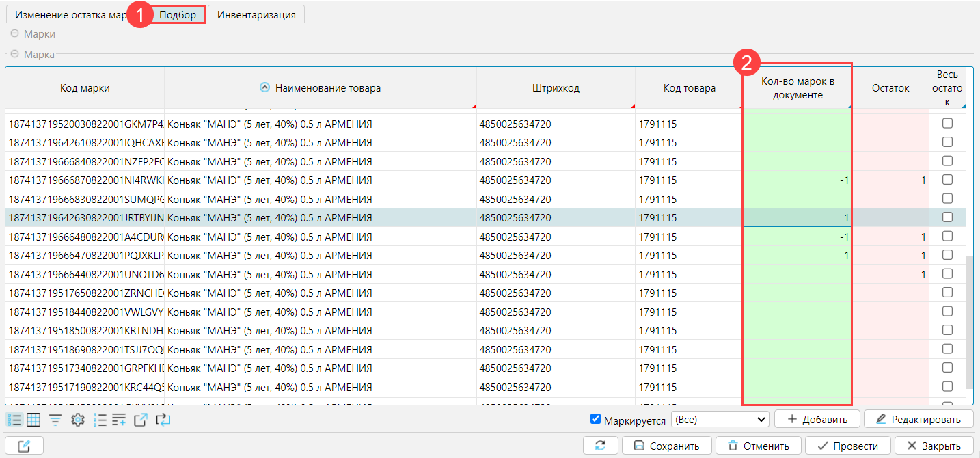The height and width of the screenshot is (458, 980).
Task: Uncheck the Маркируется checkbox
Action: point(595,419)
